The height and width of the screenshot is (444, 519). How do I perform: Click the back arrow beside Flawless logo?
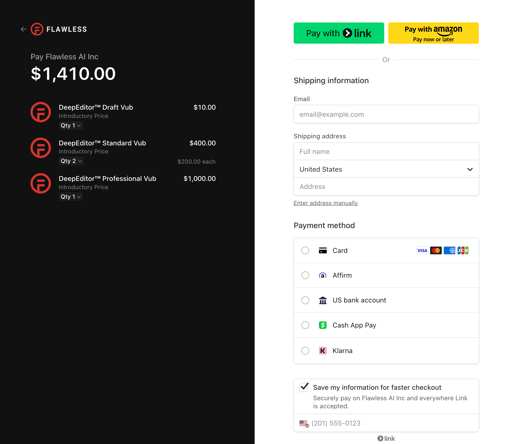coord(23,29)
